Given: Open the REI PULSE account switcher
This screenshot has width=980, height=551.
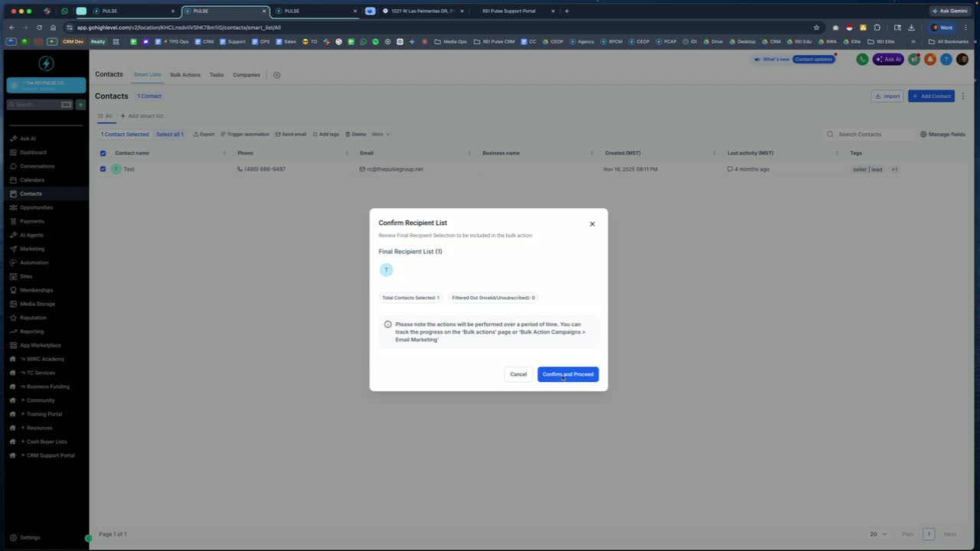Looking at the screenshot, I should coord(45,85).
